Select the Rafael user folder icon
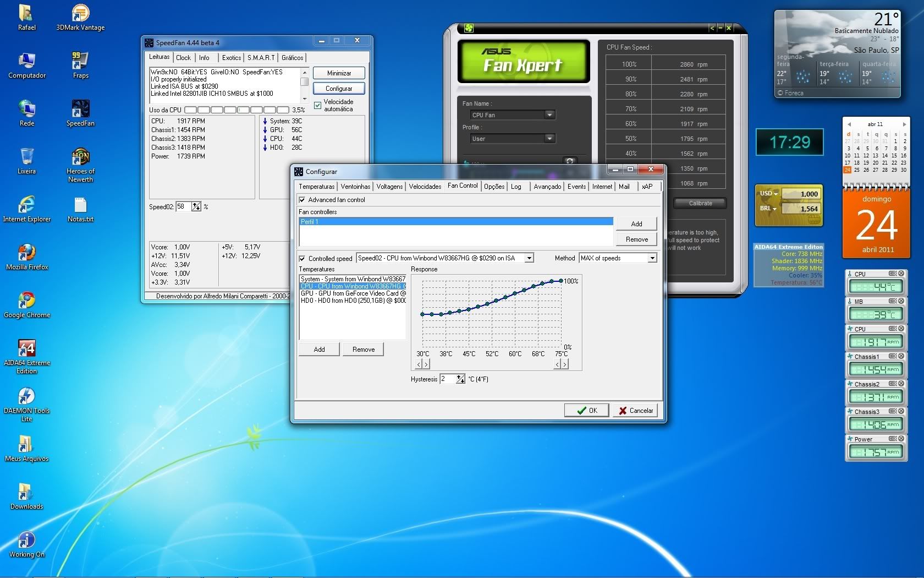The width and height of the screenshot is (924, 578). 26,18
